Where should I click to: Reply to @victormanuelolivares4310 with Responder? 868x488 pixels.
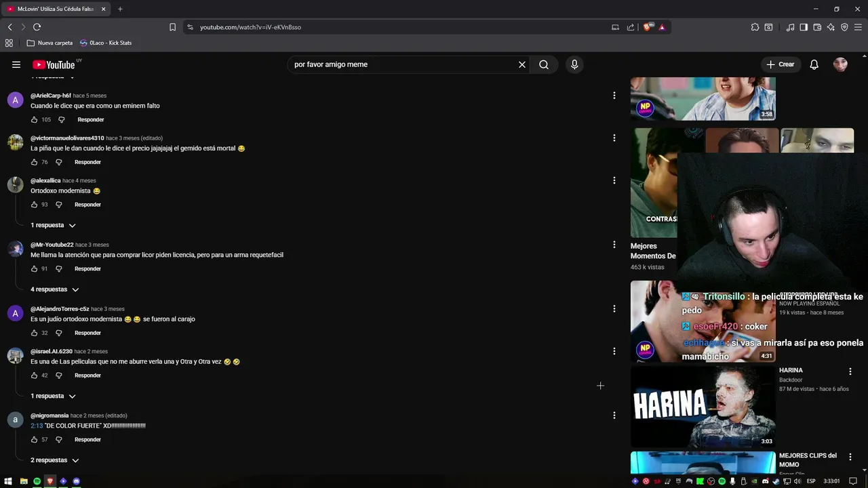click(x=87, y=163)
